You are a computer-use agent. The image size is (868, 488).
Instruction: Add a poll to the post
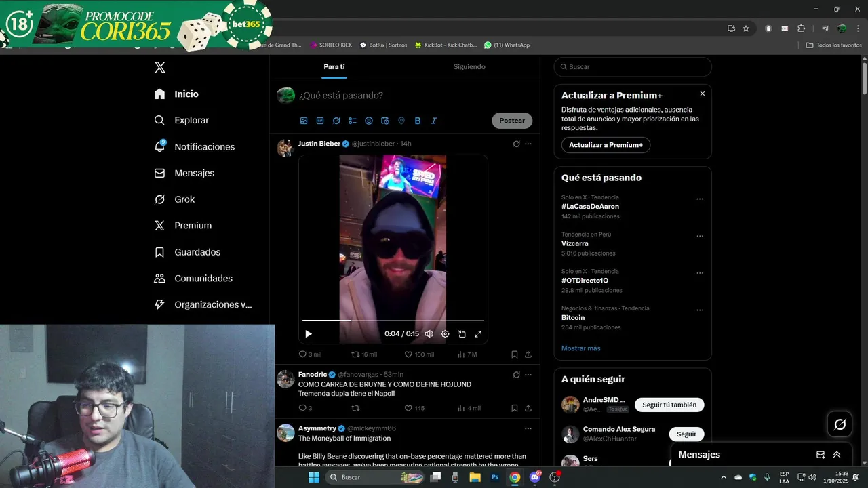pos(353,121)
